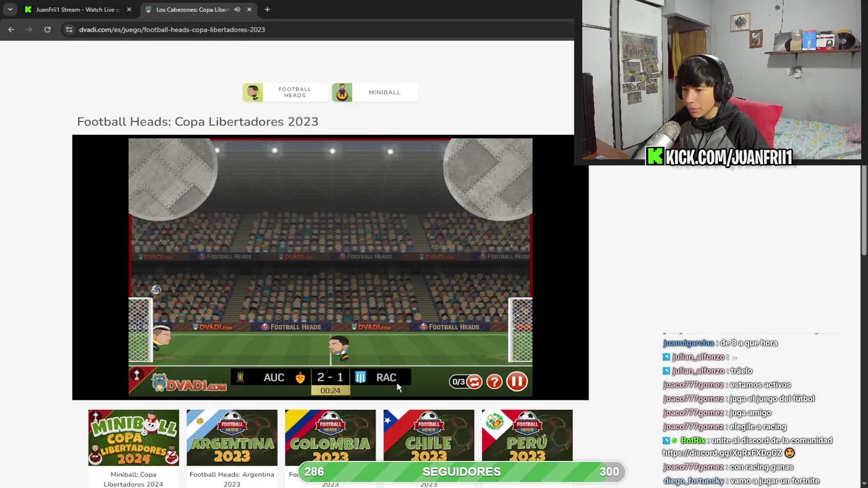Open Miniball Copa Libertadores 2024 thumbnail
Screen dimensions: 868x488
(134, 438)
